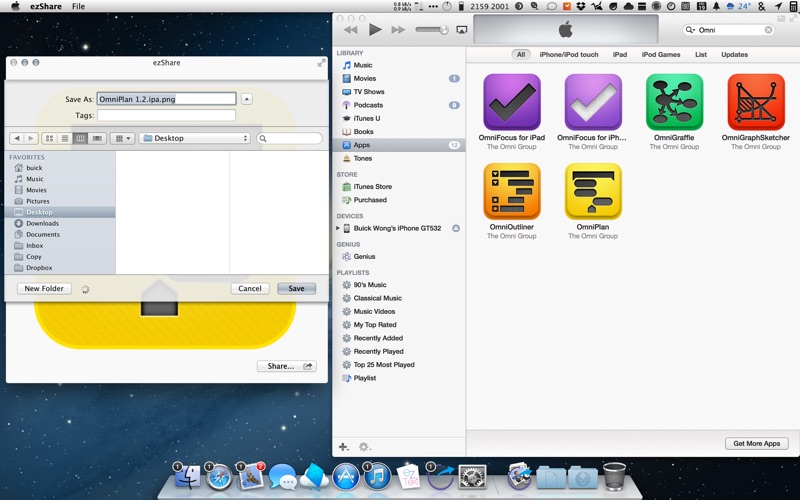Switch save dialog to icon view
The width and height of the screenshot is (800, 500).
(x=49, y=138)
